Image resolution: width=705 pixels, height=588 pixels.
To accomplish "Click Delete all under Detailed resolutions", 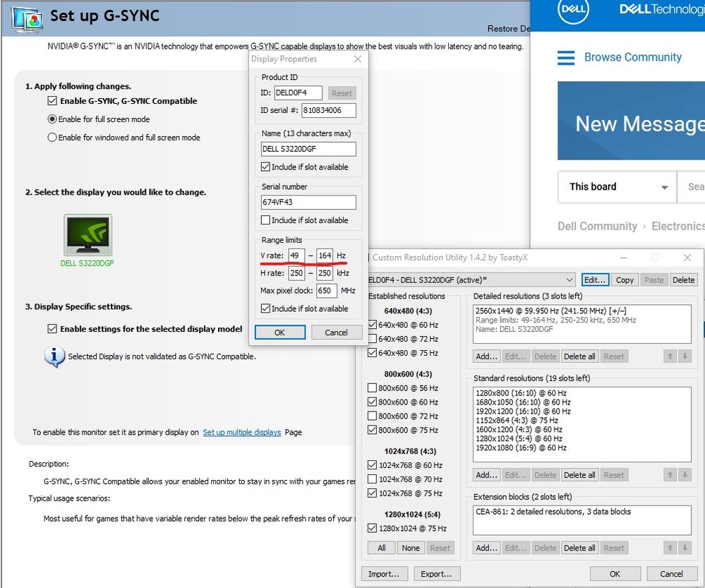I will tap(579, 356).
